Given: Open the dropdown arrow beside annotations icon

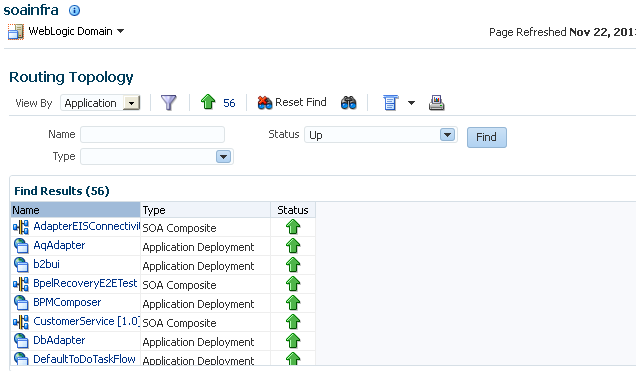Looking at the screenshot, I should (x=411, y=103).
